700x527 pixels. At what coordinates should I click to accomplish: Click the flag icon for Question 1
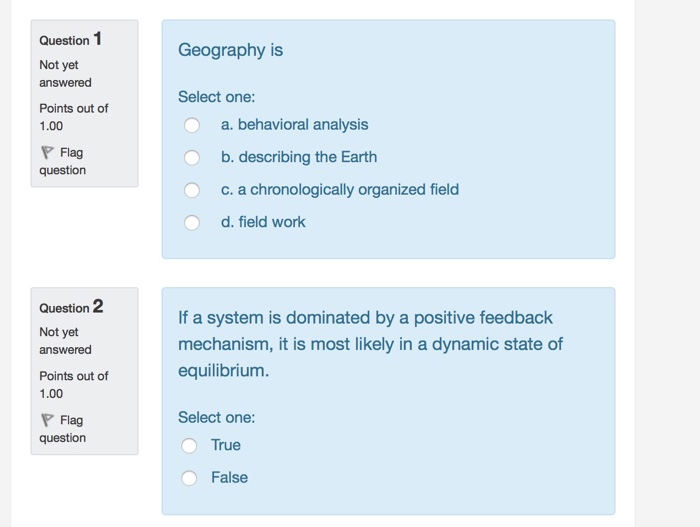[47, 153]
